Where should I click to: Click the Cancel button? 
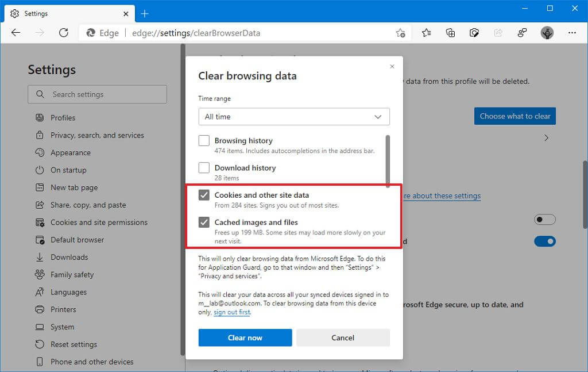pyautogui.click(x=343, y=338)
